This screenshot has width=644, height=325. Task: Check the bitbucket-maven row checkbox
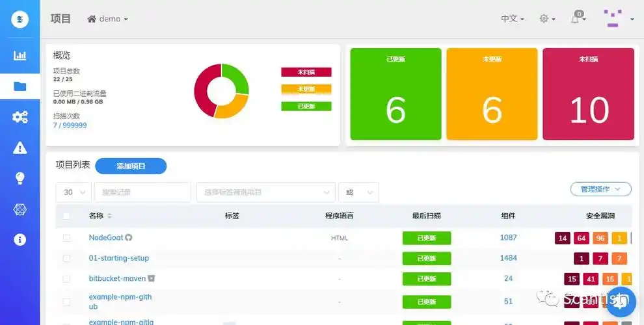(66, 279)
